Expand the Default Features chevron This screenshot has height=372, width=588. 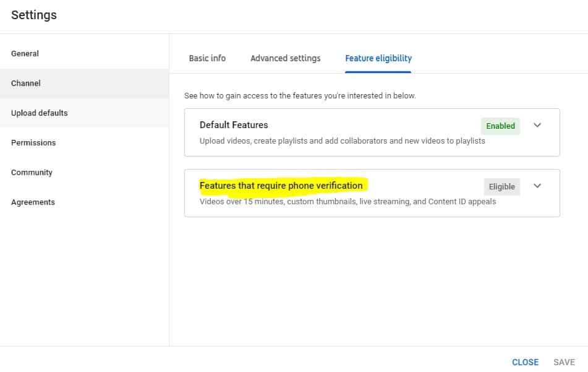click(x=537, y=125)
